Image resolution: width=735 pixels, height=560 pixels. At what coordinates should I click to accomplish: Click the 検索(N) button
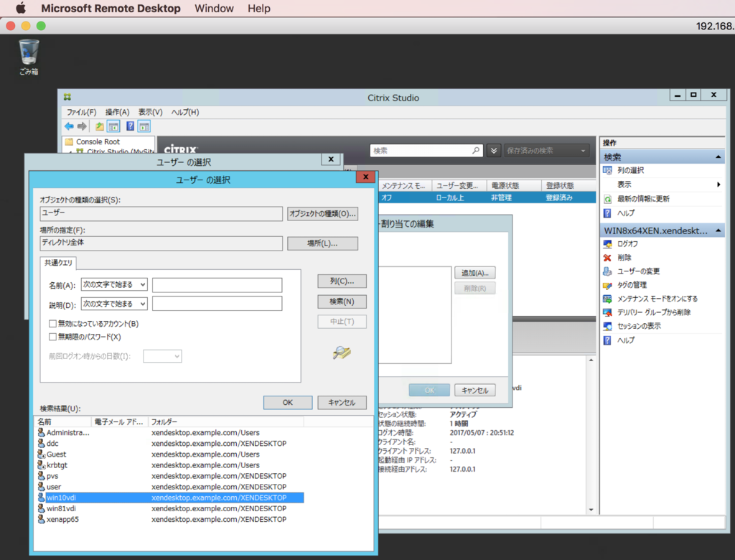pyautogui.click(x=342, y=302)
